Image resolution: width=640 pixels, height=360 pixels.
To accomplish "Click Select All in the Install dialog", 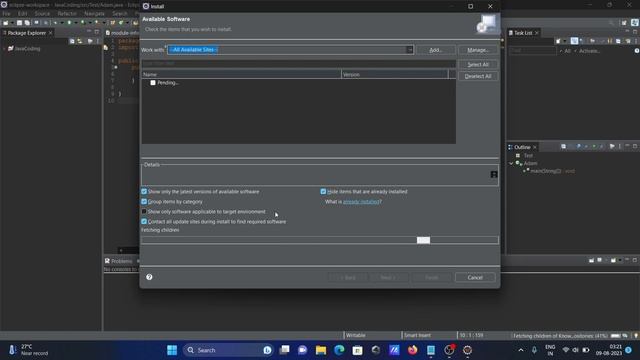I will tap(478, 64).
